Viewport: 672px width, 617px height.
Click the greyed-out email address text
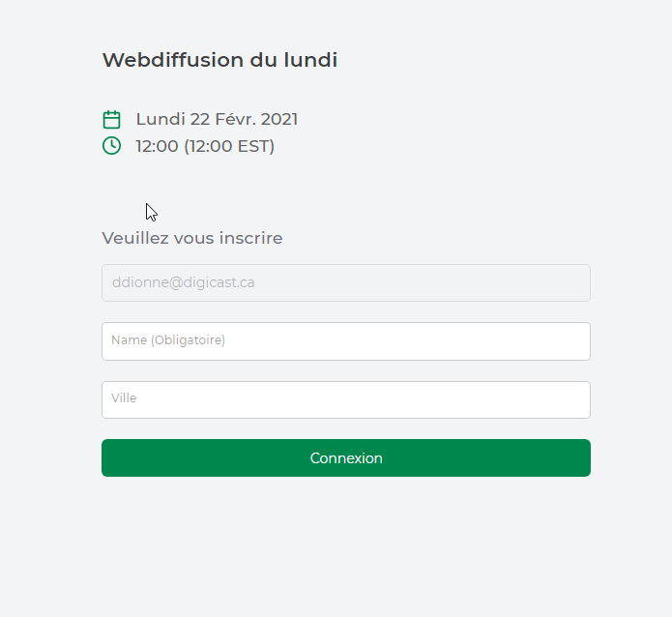(x=184, y=282)
